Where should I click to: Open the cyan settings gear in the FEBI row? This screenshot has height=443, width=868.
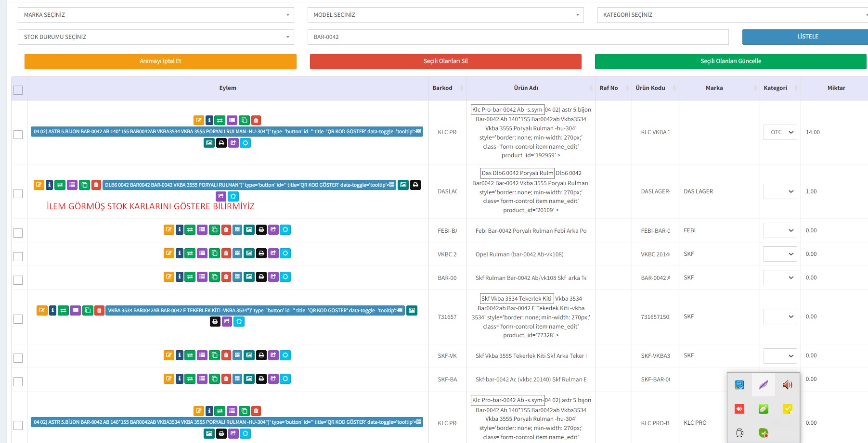(285, 230)
